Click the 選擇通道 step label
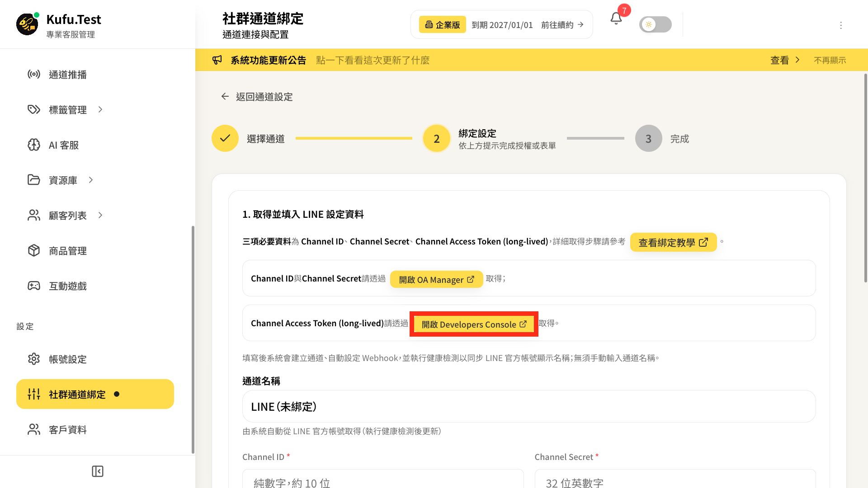868x488 pixels. pyautogui.click(x=266, y=139)
